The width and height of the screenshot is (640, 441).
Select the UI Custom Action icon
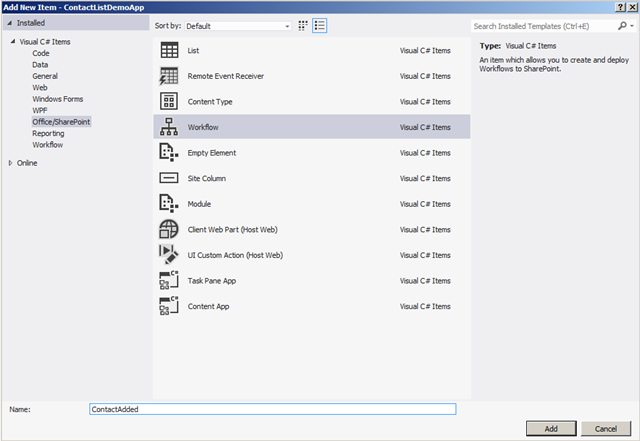[x=169, y=254]
